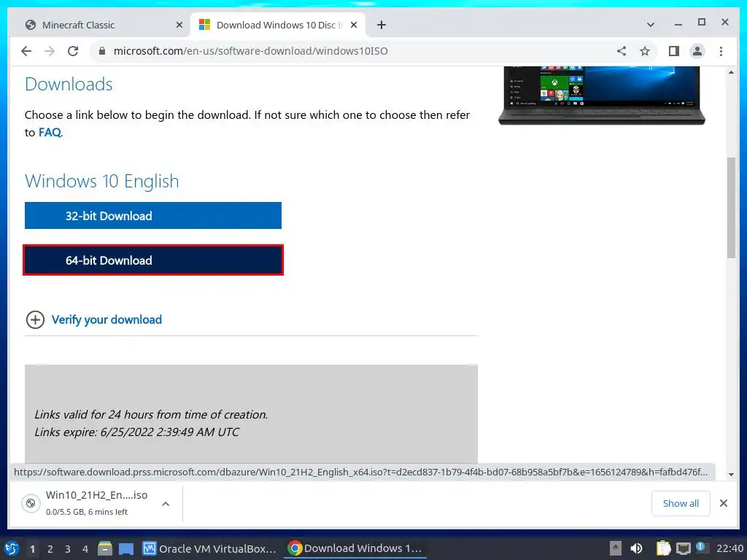Start the 32-bit Download

click(x=153, y=216)
